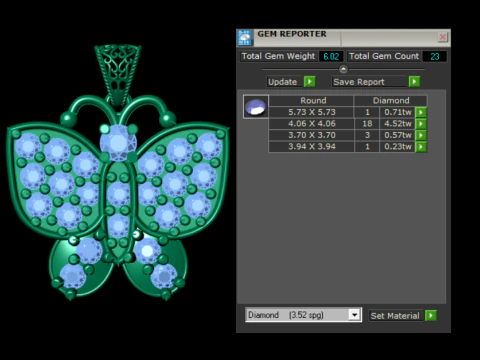Open the Diamond material dropdown
Viewport: 480px width, 360px height.
(x=354, y=315)
